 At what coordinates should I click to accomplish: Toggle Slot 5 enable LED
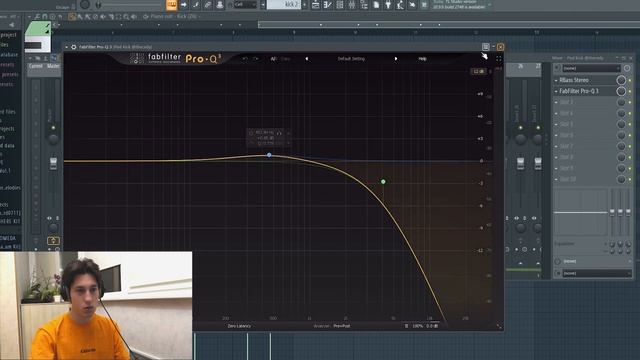pos(630,124)
